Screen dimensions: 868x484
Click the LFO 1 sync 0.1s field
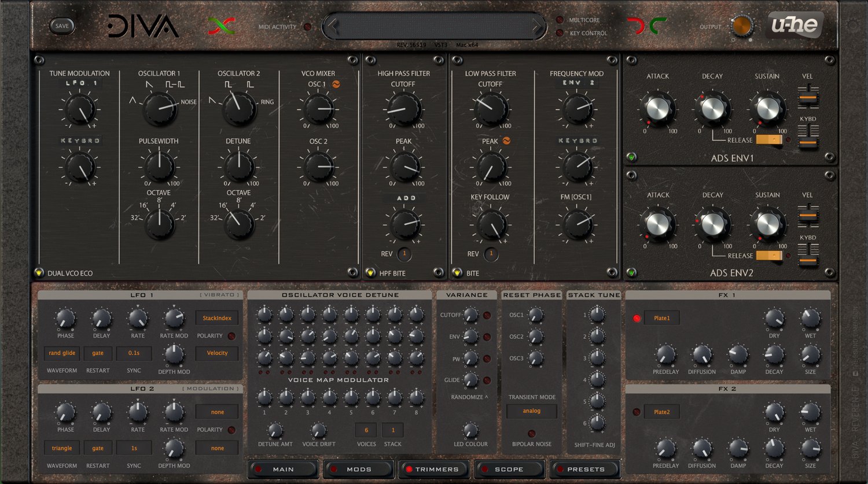click(x=134, y=353)
